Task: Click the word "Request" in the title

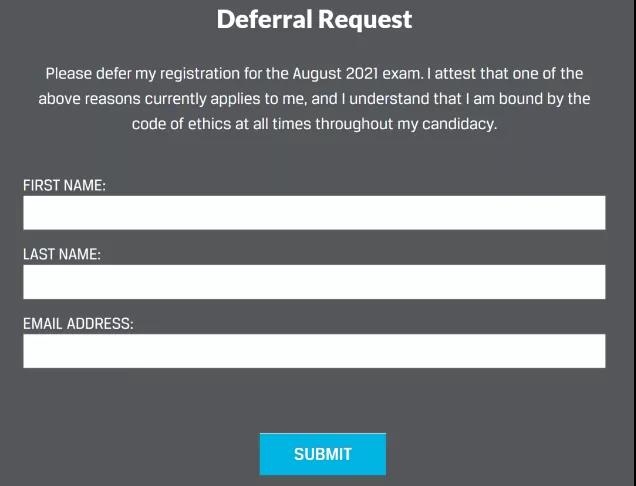Action: coord(363,19)
